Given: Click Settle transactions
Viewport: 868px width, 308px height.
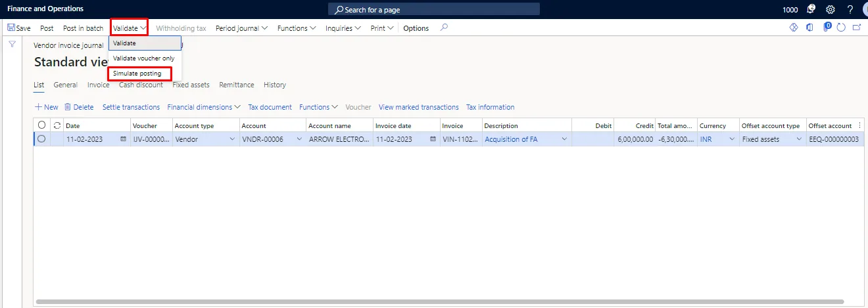Looking at the screenshot, I should pyautogui.click(x=131, y=107).
